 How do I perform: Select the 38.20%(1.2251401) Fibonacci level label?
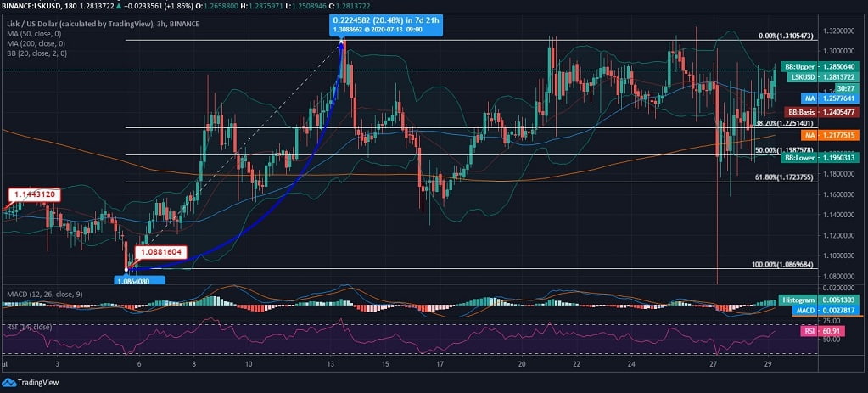784,123
